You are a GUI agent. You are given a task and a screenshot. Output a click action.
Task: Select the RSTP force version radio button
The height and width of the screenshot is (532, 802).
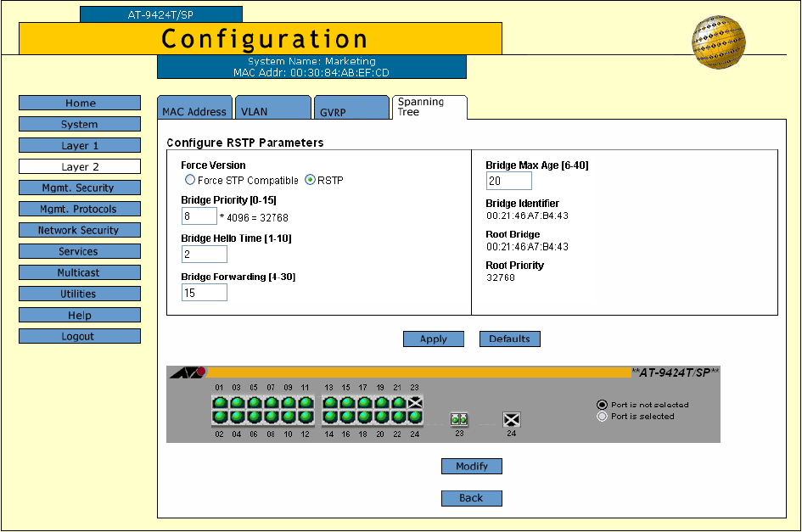(x=310, y=180)
